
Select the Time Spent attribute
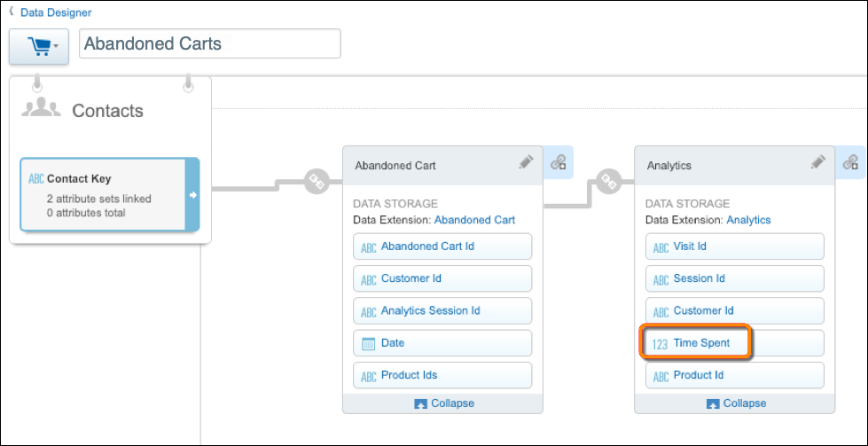click(735, 343)
